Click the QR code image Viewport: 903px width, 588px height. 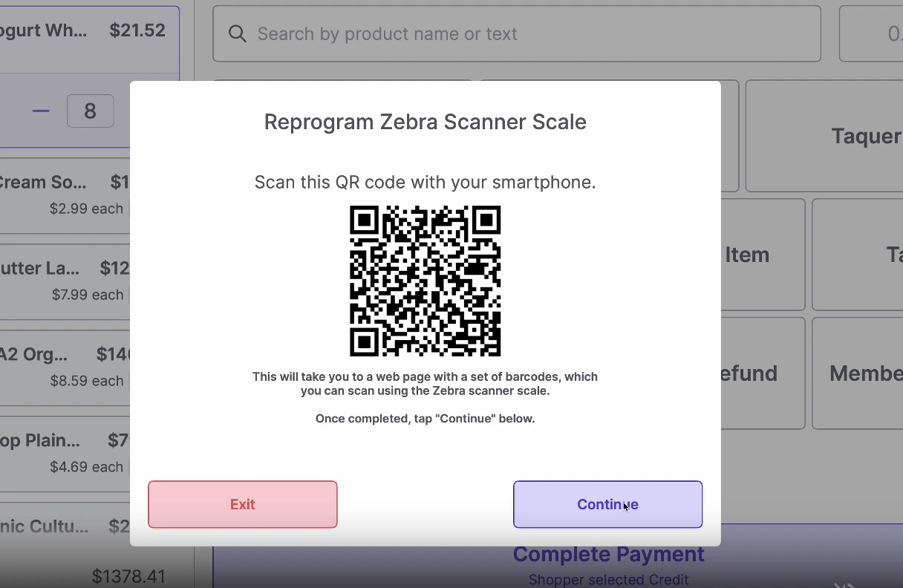pos(425,281)
